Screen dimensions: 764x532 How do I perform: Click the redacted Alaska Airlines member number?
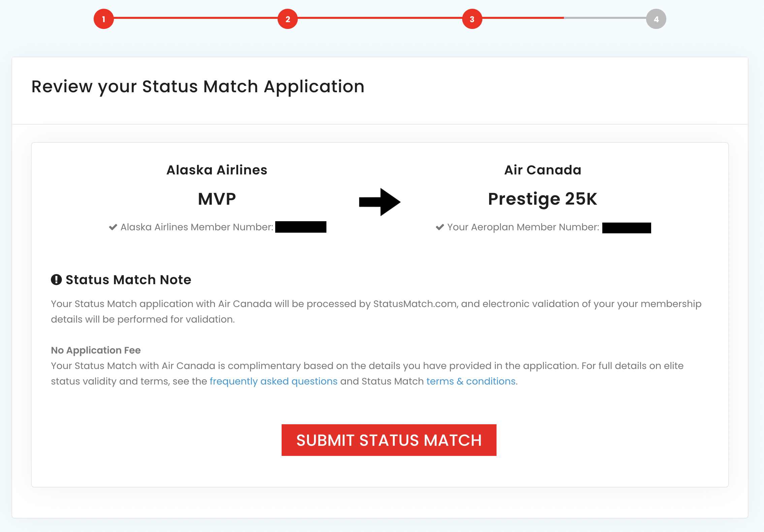pyautogui.click(x=300, y=227)
